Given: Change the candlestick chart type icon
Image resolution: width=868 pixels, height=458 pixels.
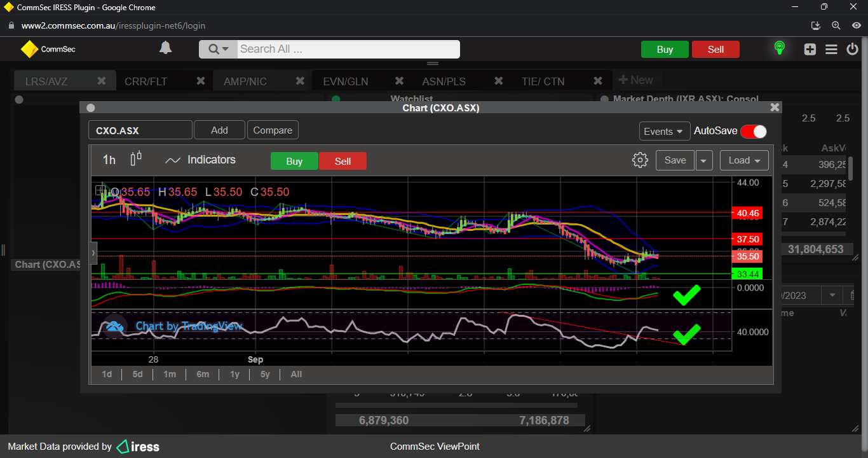Looking at the screenshot, I should [135, 160].
